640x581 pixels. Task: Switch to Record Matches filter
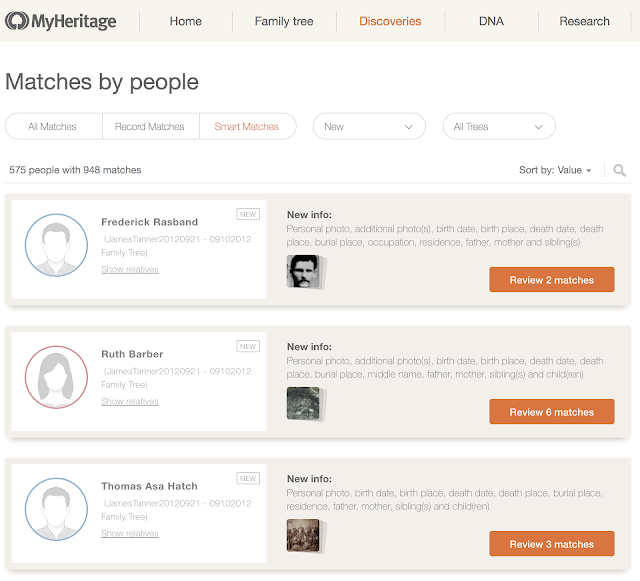[x=151, y=127]
